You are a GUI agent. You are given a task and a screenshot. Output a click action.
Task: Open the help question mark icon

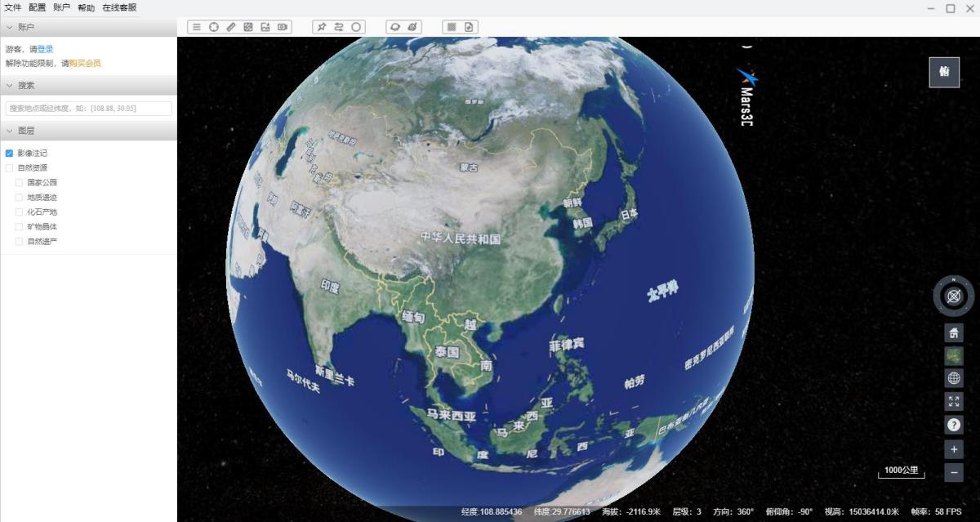click(x=953, y=425)
